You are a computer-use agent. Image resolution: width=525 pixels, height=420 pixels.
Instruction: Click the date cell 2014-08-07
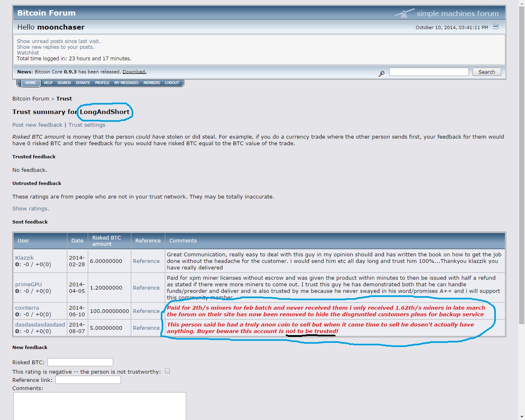tap(77, 328)
